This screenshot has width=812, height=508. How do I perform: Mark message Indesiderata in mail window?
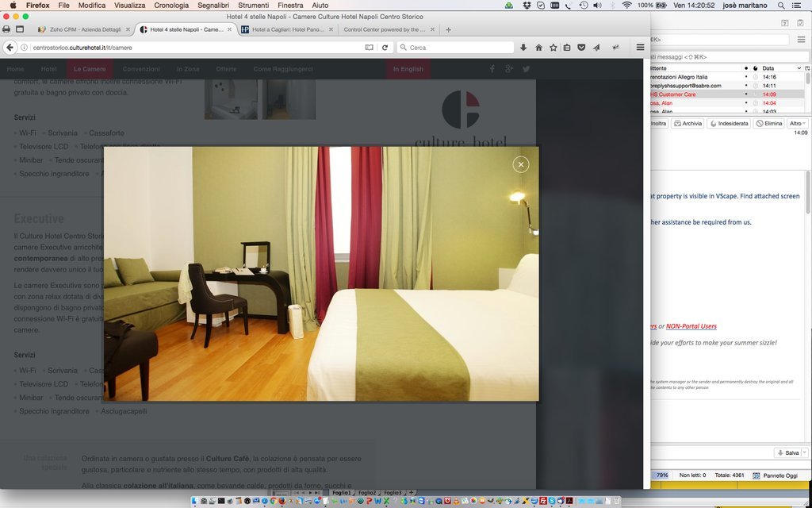729,123
